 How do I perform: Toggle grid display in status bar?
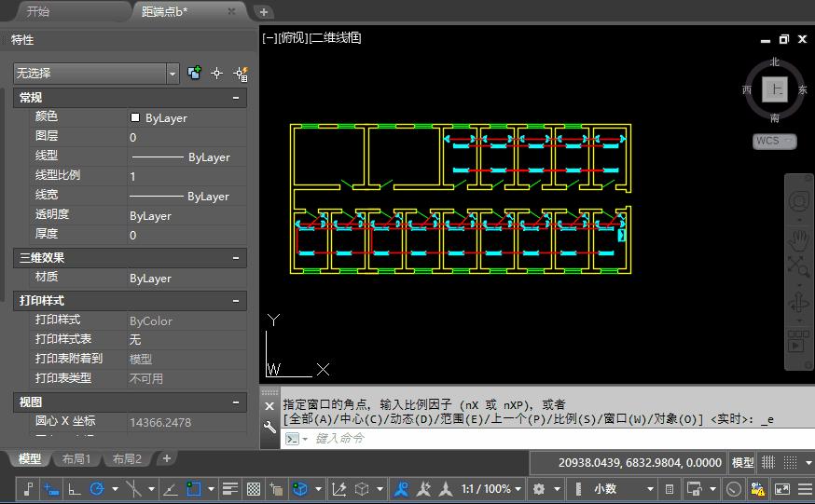point(768,462)
